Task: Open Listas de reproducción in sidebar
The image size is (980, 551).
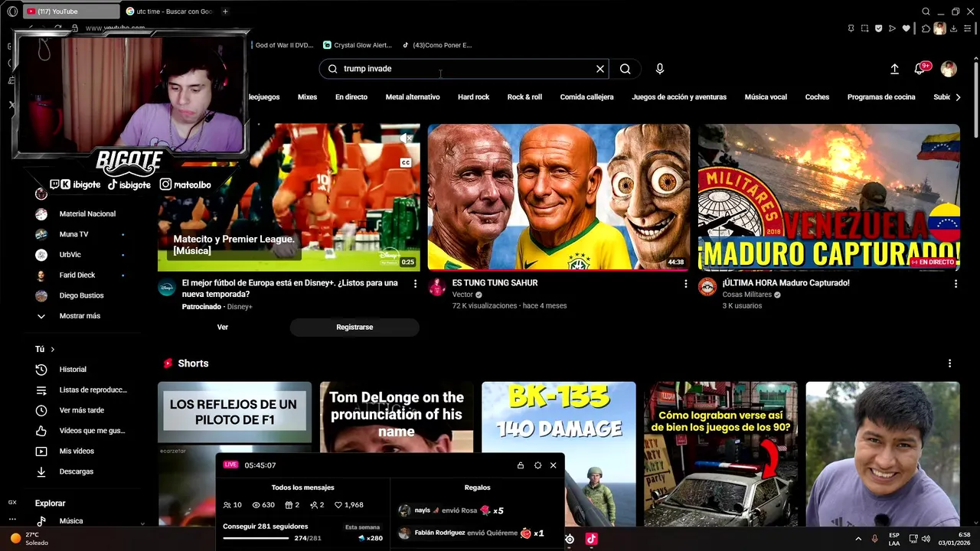Action: pos(83,390)
